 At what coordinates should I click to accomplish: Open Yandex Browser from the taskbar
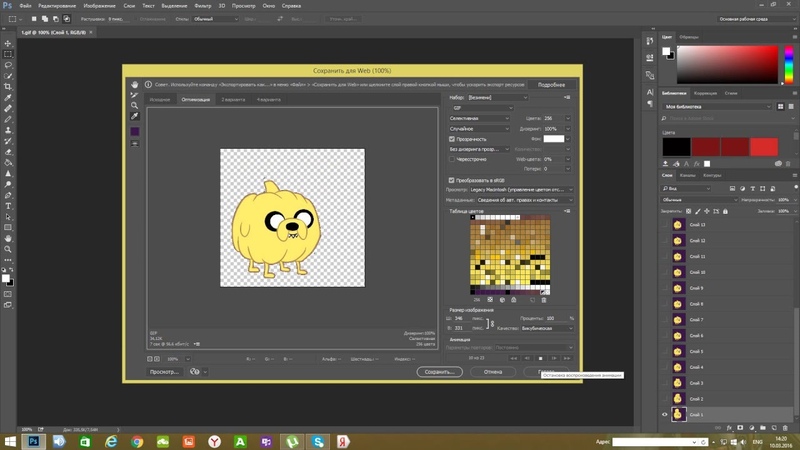click(214, 441)
